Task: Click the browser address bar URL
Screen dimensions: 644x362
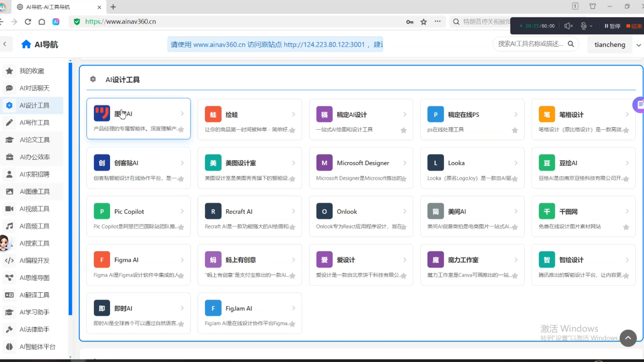Action: point(120,22)
